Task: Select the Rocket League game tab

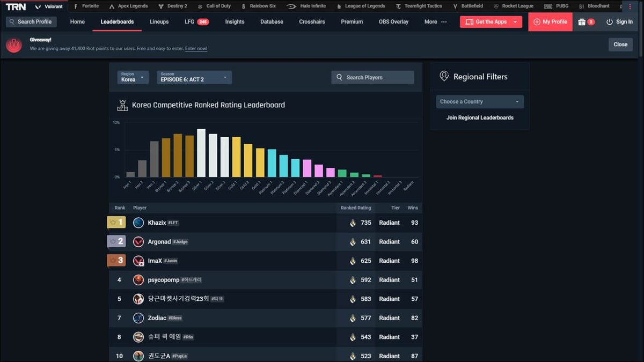Action: [x=513, y=6]
